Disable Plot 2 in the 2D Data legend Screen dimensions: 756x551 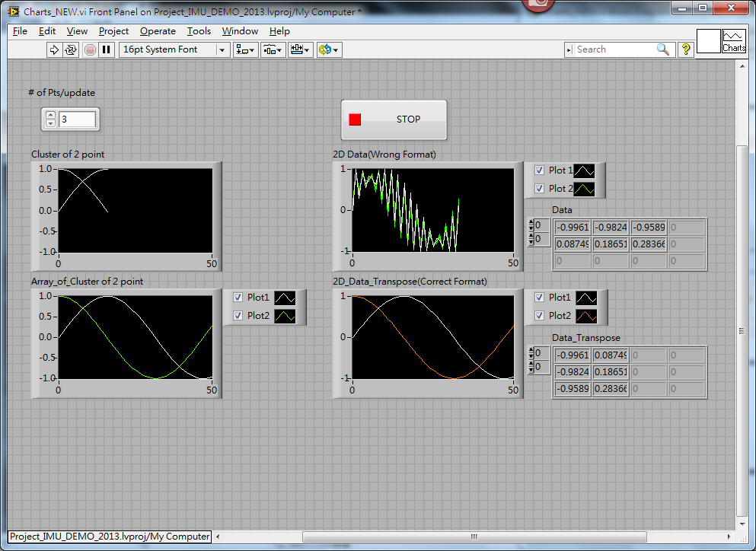coord(539,188)
